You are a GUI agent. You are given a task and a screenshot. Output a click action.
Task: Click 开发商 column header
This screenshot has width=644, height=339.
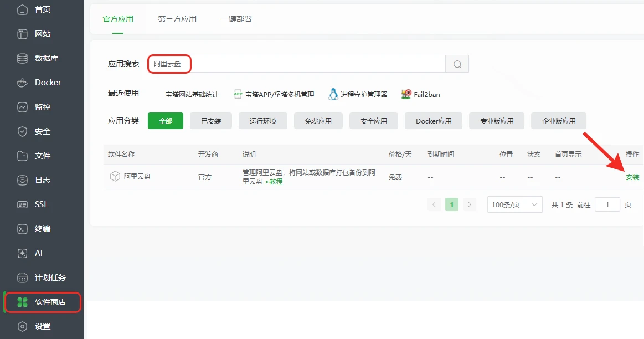pos(208,155)
